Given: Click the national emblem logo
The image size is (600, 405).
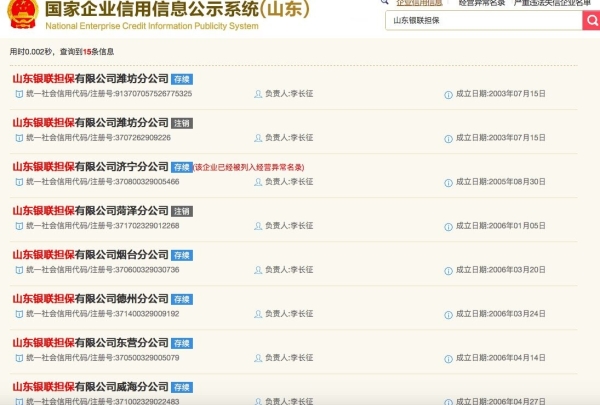Looking at the screenshot, I should [x=23, y=14].
